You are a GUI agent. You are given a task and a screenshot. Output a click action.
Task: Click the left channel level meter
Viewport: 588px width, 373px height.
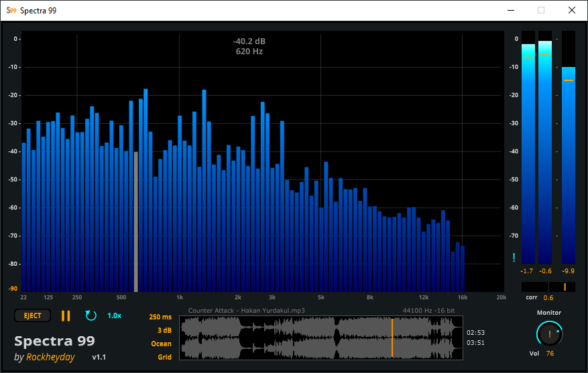pos(528,153)
